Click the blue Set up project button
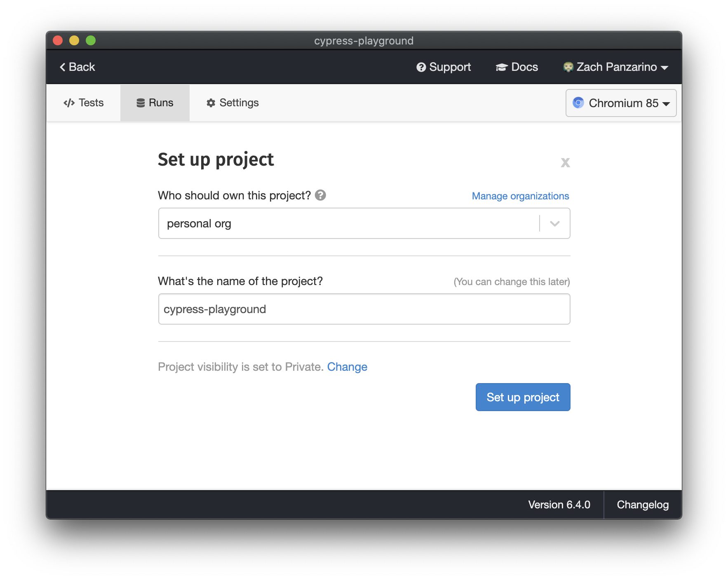The image size is (728, 580). click(523, 397)
